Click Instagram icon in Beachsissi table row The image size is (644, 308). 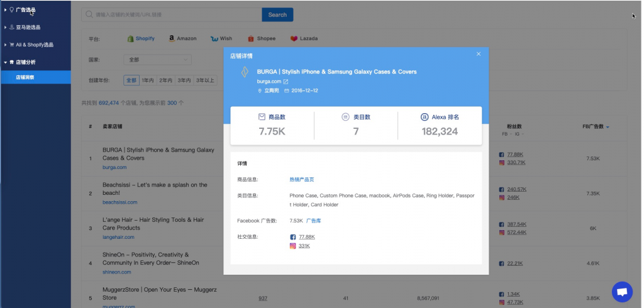pos(501,197)
